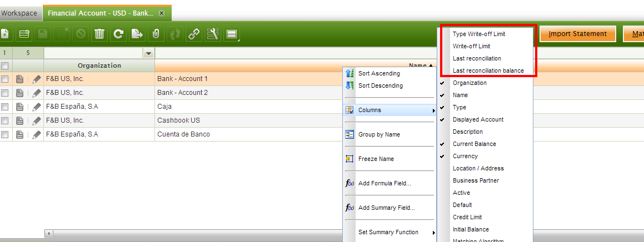
Task: Open attachments with the paperclip icon
Action: pyautogui.click(x=156, y=34)
